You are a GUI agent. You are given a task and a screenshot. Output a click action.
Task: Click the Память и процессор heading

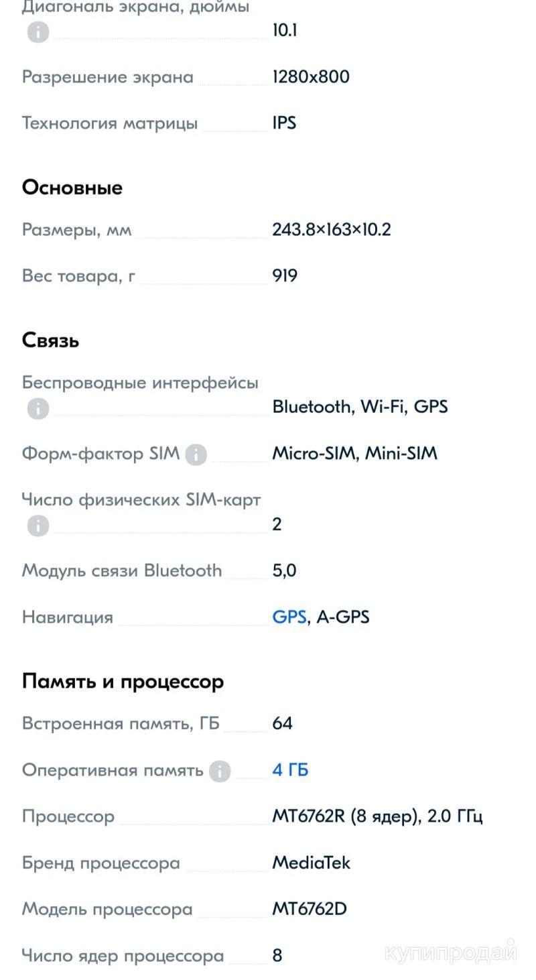(123, 682)
